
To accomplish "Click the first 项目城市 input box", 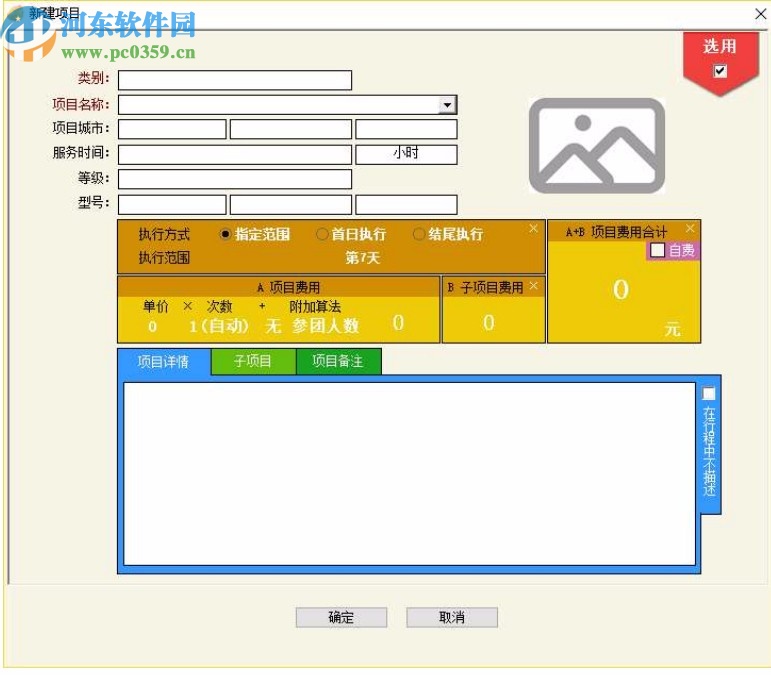I will (172, 129).
